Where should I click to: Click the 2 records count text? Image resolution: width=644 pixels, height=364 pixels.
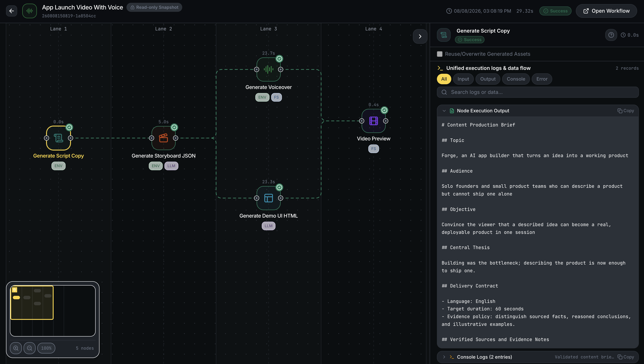pos(627,68)
